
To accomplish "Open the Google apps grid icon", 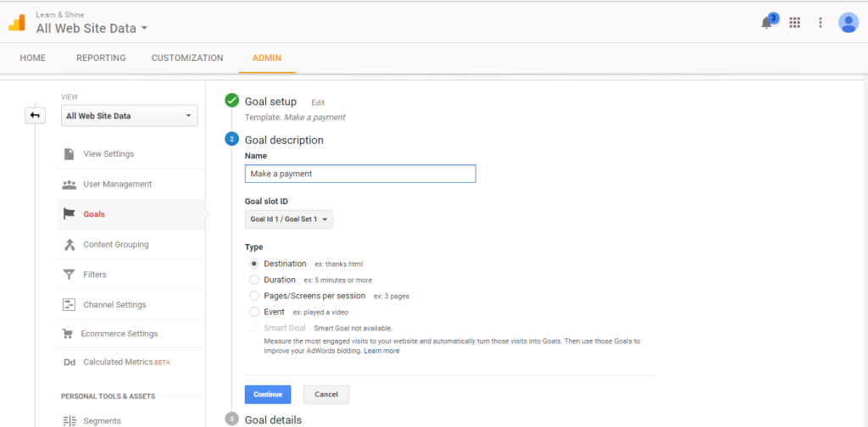I will (795, 23).
